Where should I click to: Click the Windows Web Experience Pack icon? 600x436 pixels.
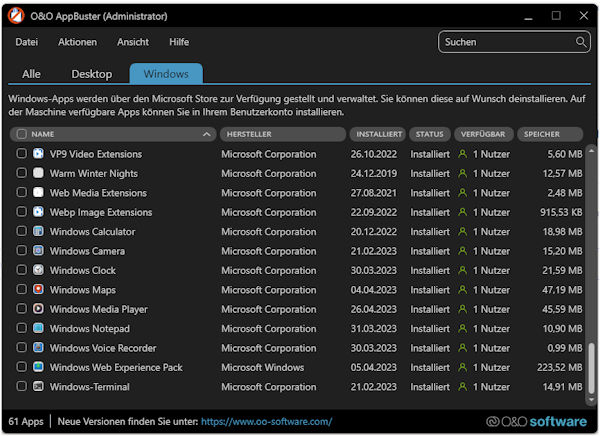point(38,367)
